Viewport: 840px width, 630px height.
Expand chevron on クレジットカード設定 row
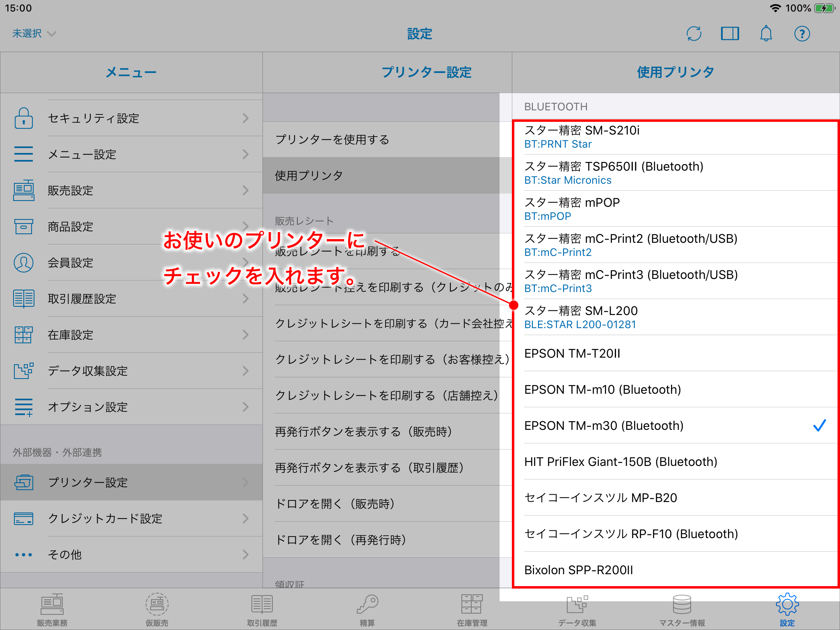coord(245,518)
